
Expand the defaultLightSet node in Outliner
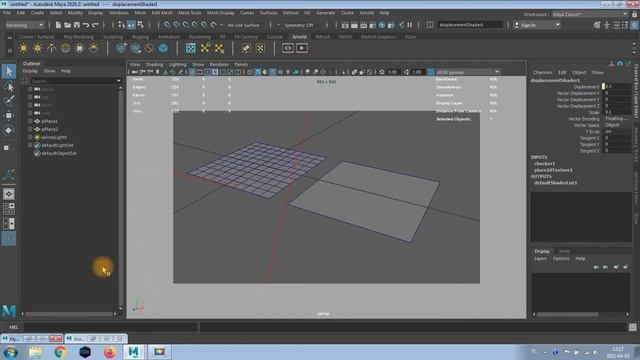pyautogui.click(x=30, y=145)
